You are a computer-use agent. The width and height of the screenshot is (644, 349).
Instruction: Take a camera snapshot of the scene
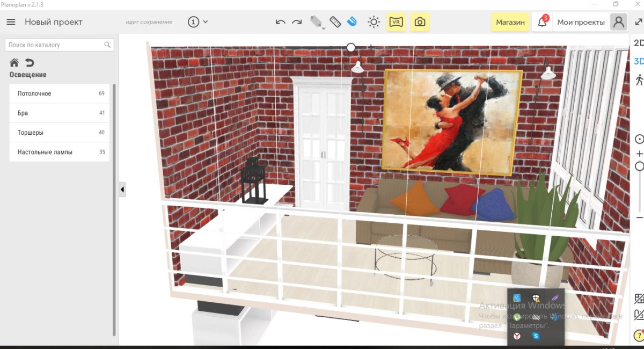coord(420,22)
